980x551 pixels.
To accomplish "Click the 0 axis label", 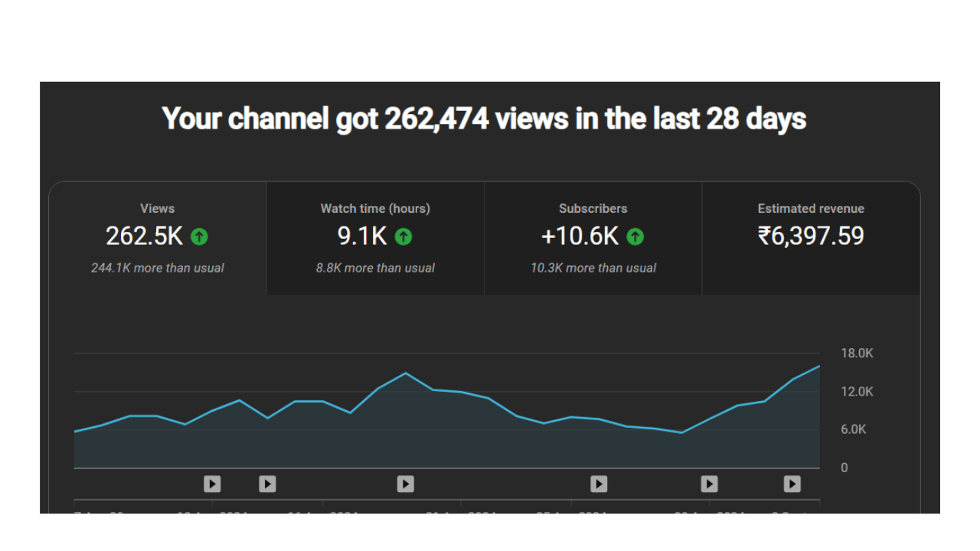I will (x=844, y=468).
